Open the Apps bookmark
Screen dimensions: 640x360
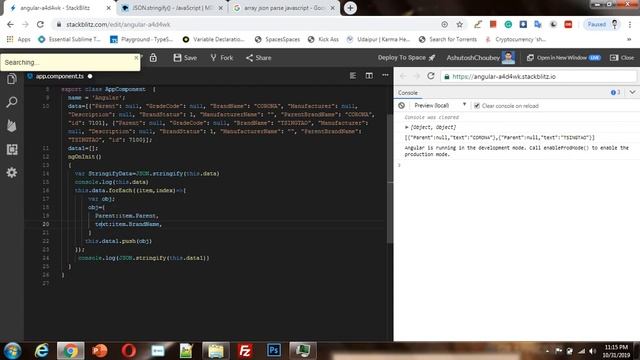click(19, 40)
